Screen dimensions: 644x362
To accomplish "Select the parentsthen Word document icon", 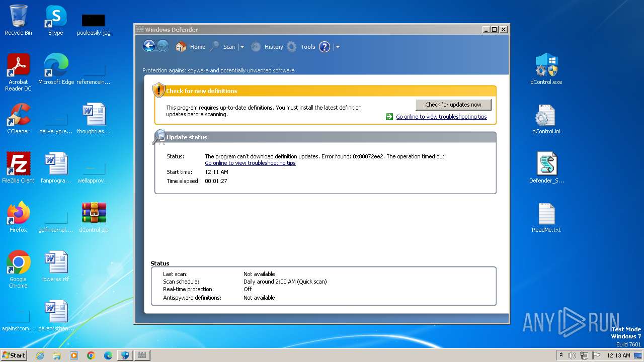I will [56, 316].
